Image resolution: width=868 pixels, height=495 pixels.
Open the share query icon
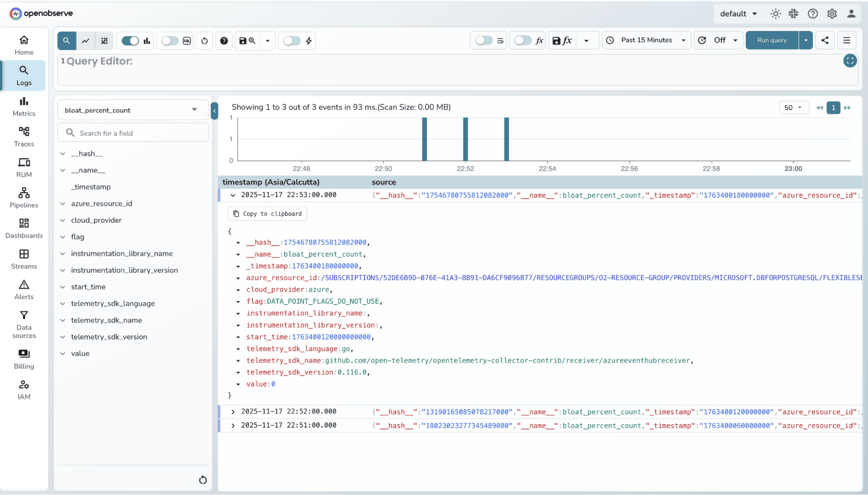[x=824, y=40]
